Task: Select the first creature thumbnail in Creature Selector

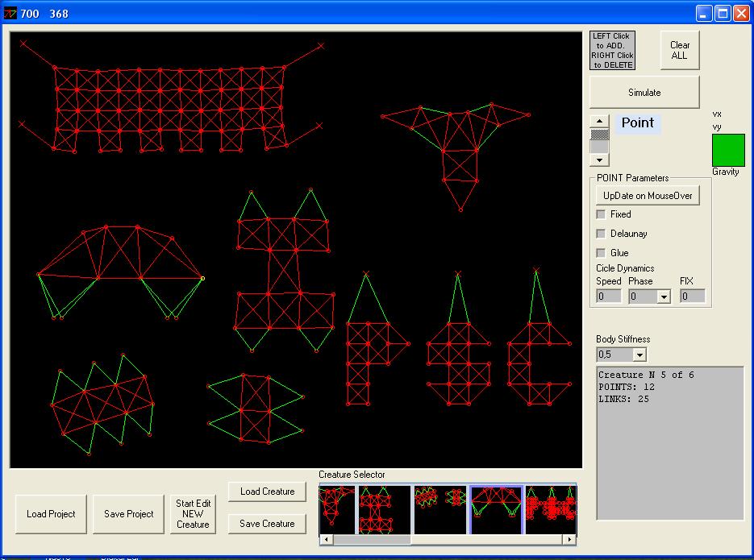Action: pos(337,508)
